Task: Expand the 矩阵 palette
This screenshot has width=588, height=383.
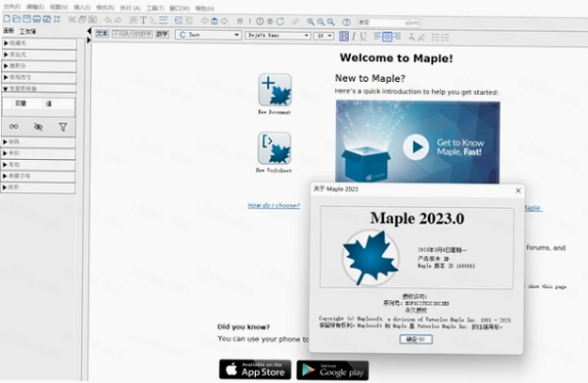Action: pos(39,142)
